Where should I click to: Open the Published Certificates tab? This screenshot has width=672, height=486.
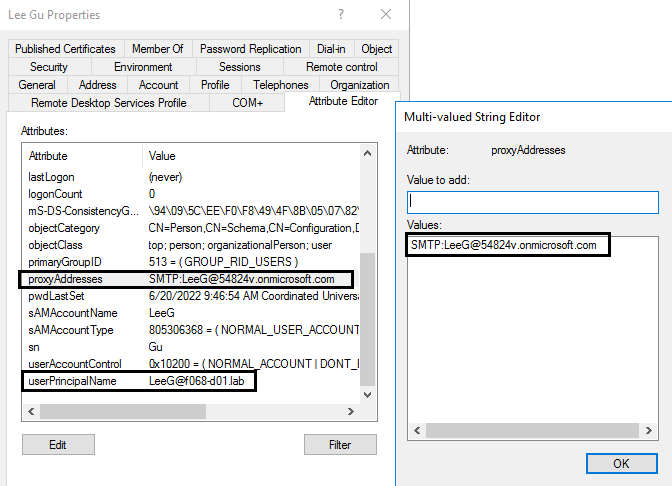tap(65, 49)
